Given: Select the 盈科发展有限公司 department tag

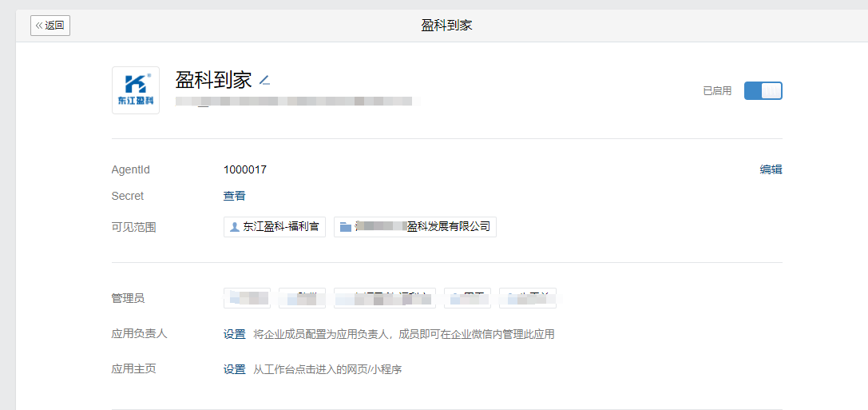Looking at the screenshot, I should (x=415, y=227).
